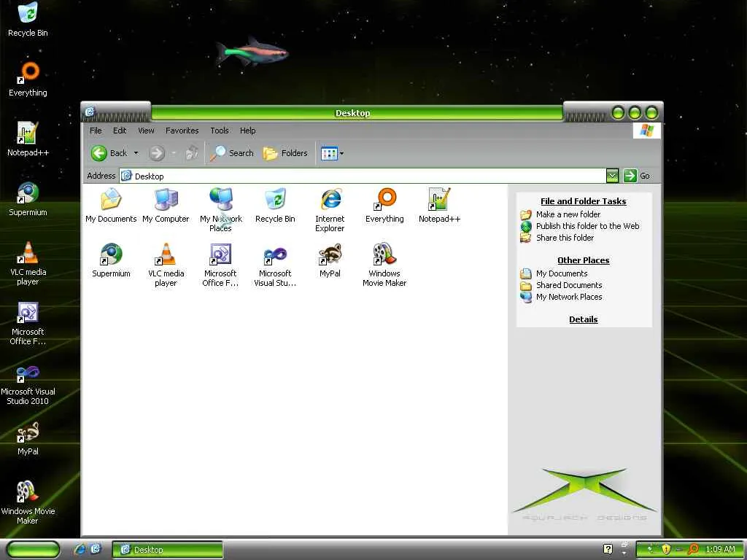
Task: Click the Go button next to the address bar
Action: point(637,176)
